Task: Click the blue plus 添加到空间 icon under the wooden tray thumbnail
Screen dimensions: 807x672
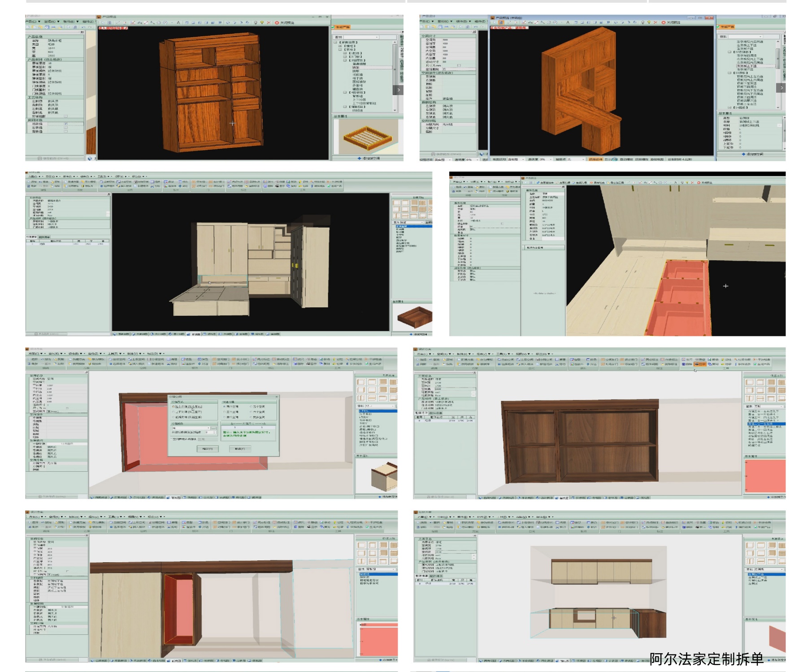Action: point(359,158)
